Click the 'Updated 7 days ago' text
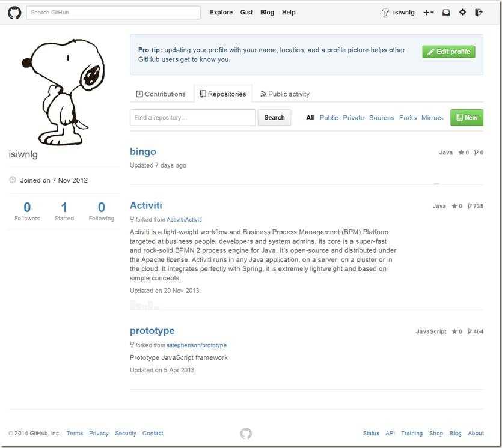The image size is (502, 448). pos(158,165)
